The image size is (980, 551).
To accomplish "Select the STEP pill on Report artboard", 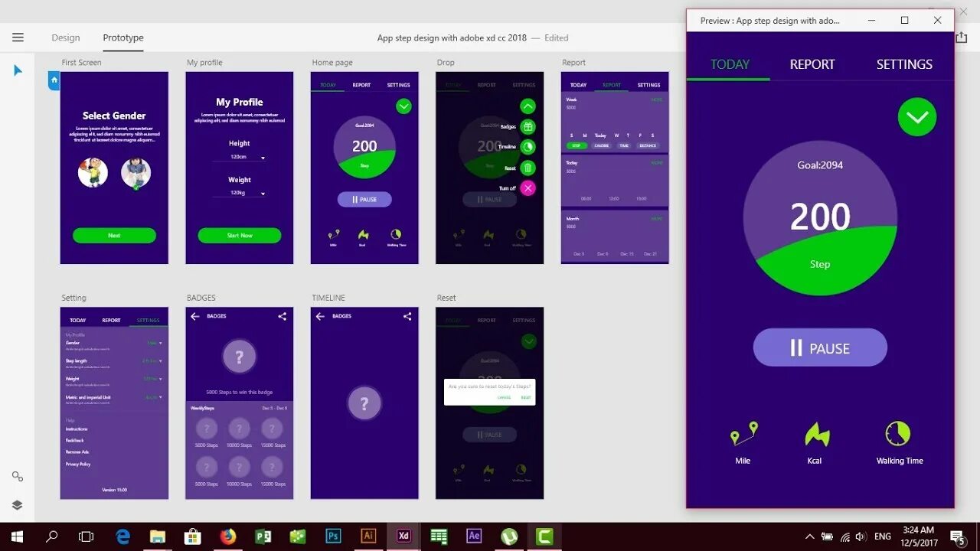I will click(577, 145).
